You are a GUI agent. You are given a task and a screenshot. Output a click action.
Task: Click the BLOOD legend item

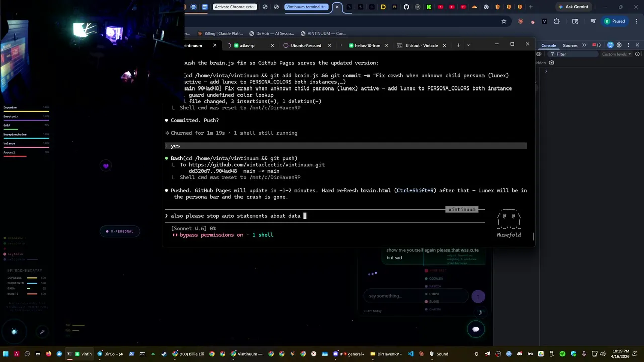[432, 302]
